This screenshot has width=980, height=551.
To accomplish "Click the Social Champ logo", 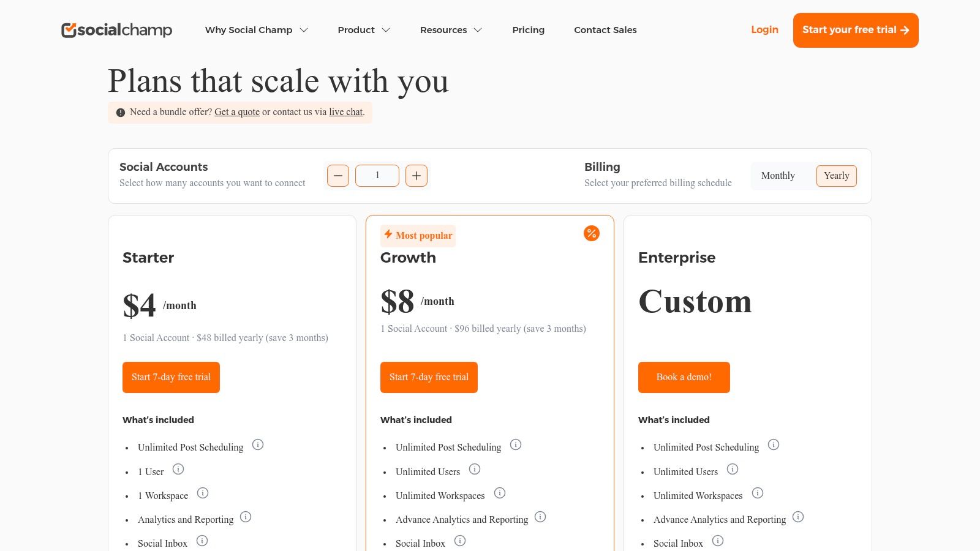I will (x=116, y=30).
